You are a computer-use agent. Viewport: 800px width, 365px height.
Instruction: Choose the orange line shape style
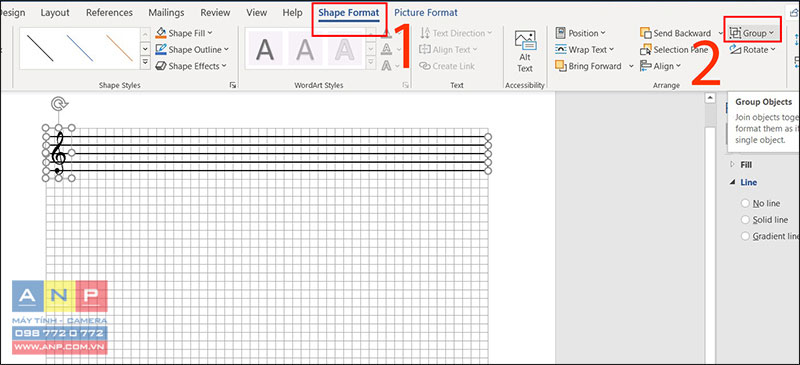click(x=119, y=48)
